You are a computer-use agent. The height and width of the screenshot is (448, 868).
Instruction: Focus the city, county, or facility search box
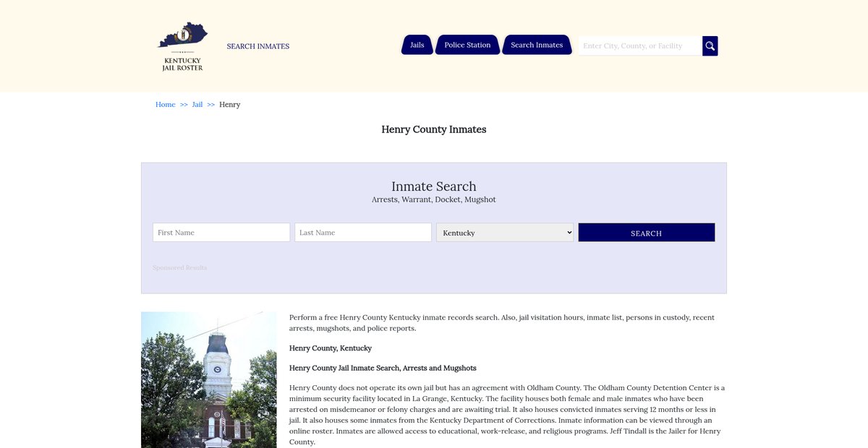(640, 46)
